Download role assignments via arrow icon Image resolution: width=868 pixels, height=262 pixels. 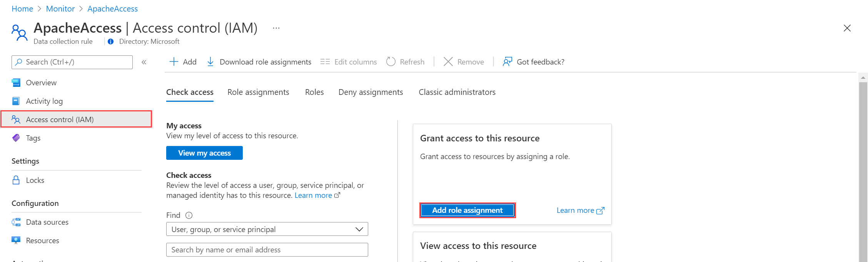point(210,62)
